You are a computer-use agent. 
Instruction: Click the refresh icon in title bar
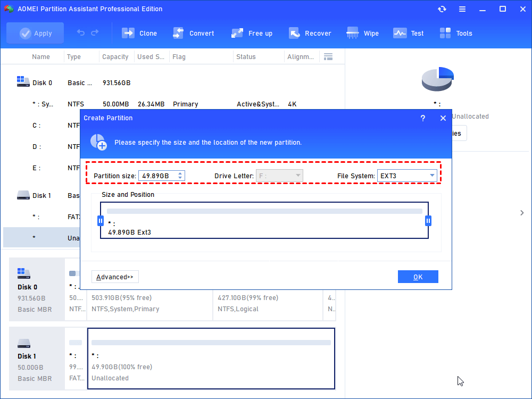point(442,9)
